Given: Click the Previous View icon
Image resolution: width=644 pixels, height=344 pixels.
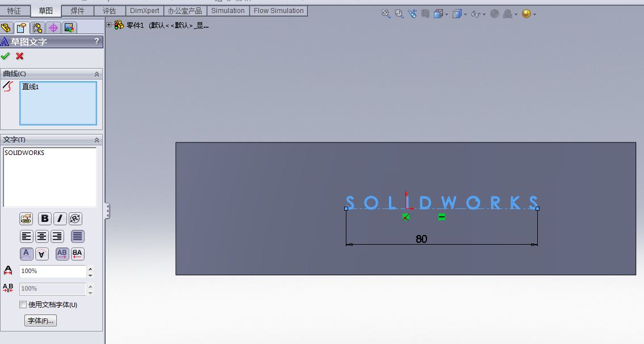Looking at the screenshot, I should coord(412,14).
